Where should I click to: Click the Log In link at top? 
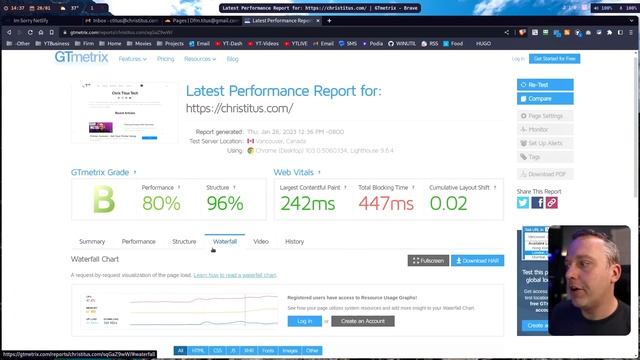pos(518,59)
